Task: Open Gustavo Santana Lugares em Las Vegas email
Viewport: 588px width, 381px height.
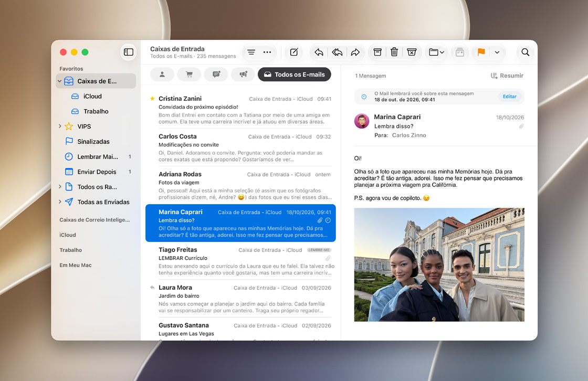Action: coord(240,330)
